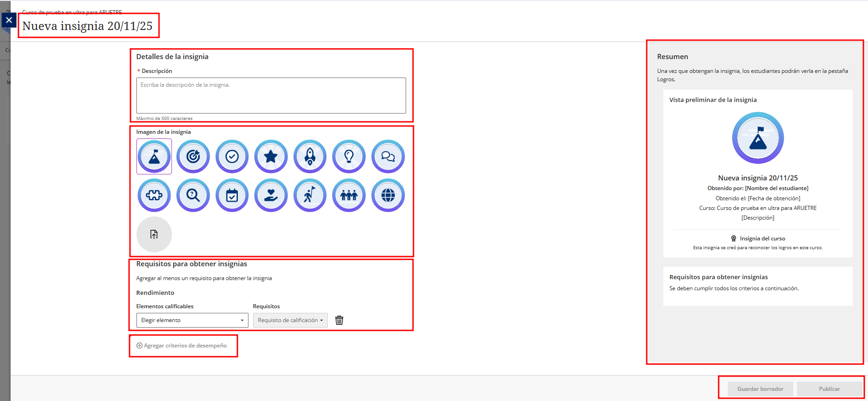This screenshot has width=868, height=401.
Task: Select the magnifying glass badge image
Action: (x=193, y=196)
